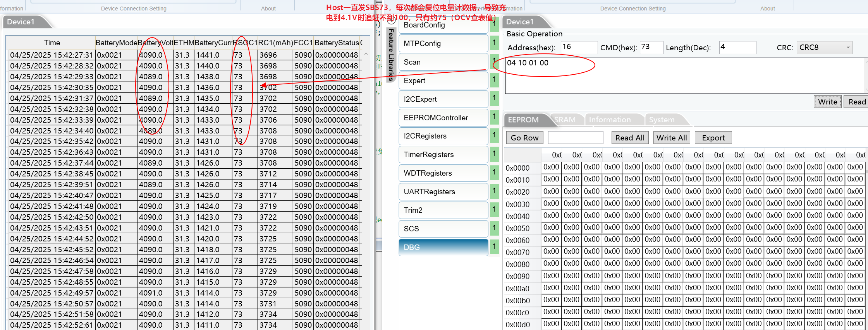Focus the Address(hex) field
Viewport: 868px width, 330px height.
579,47
